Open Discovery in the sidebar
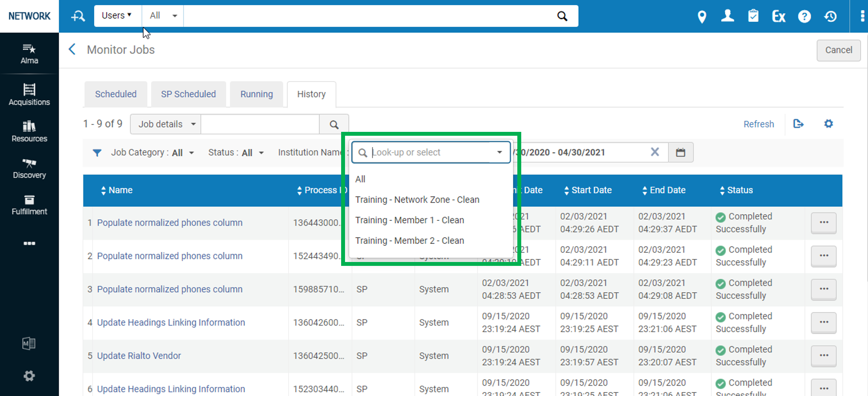The image size is (868, 396). (29, 168)
